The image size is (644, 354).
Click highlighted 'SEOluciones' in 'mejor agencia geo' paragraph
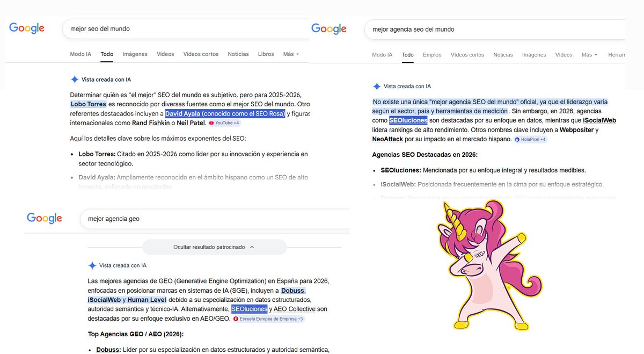pos(249,309)
